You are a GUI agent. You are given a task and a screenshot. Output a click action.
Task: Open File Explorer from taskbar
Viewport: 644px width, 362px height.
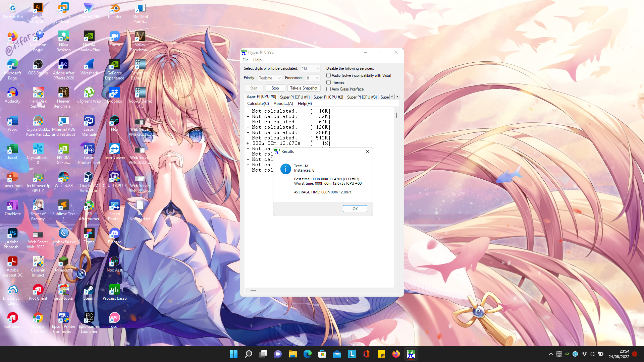(x=293, y=354)
